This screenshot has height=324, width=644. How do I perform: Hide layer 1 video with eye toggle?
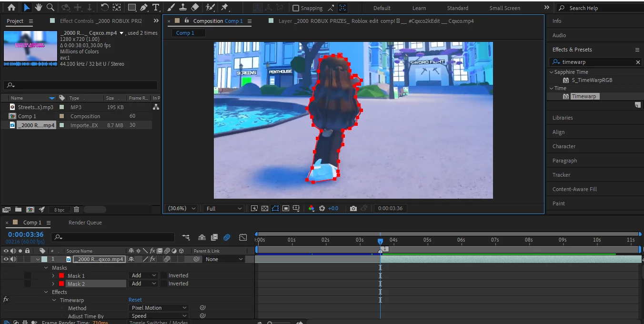pyautogui.click(x=6, y=259)
